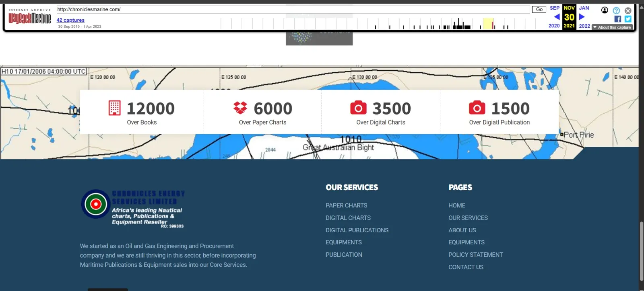
Task: Click the camera icon beside 1500
Action: coord(477,108)
